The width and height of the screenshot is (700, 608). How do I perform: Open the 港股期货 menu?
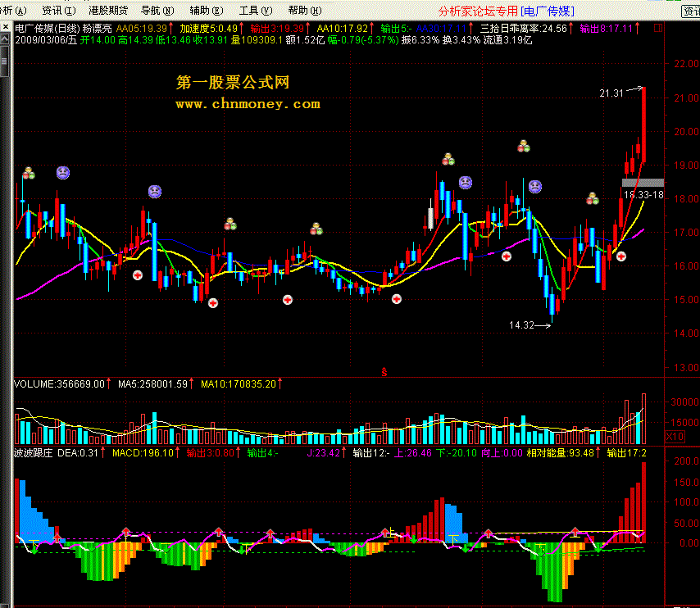108,11
